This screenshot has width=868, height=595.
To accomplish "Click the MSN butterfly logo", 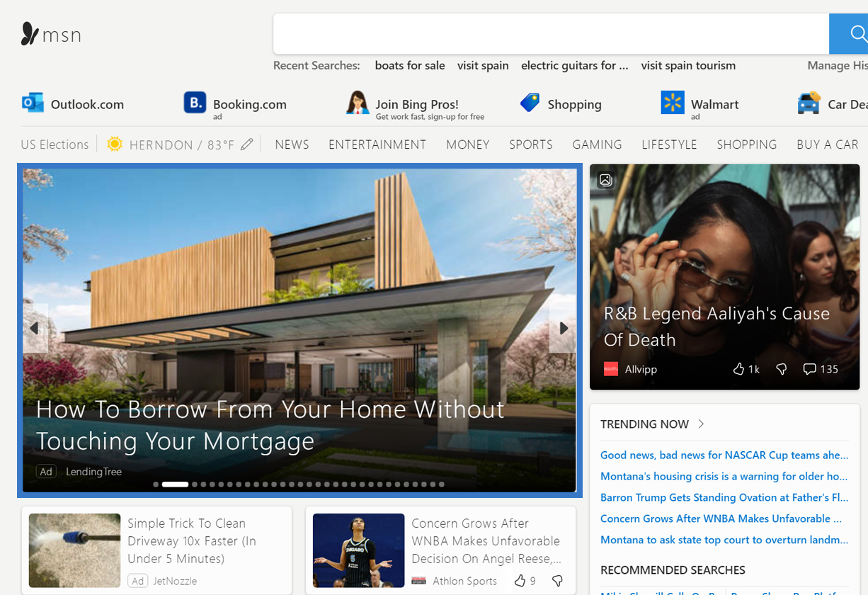I will click(x=30, y=34).
